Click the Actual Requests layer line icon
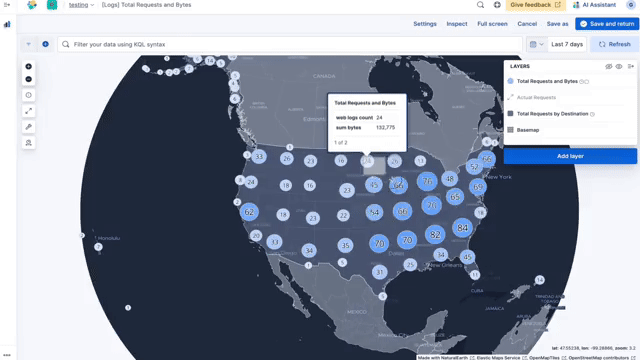The image size is (640, 360). 510,97
